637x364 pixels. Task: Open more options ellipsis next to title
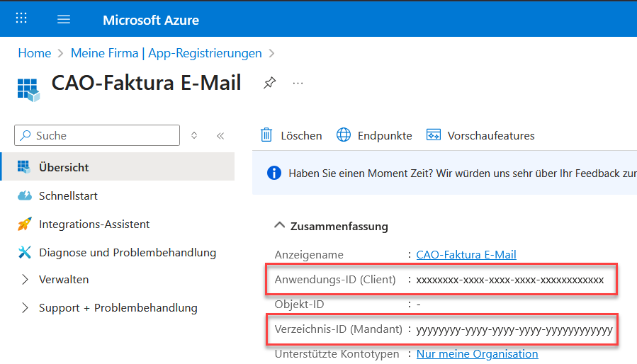298,83
